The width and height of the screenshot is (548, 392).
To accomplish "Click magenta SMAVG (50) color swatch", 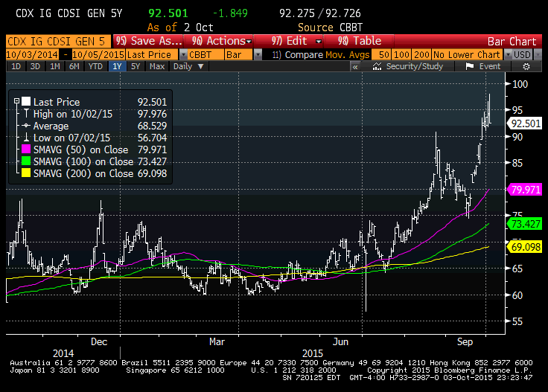I will pos(26,150).
